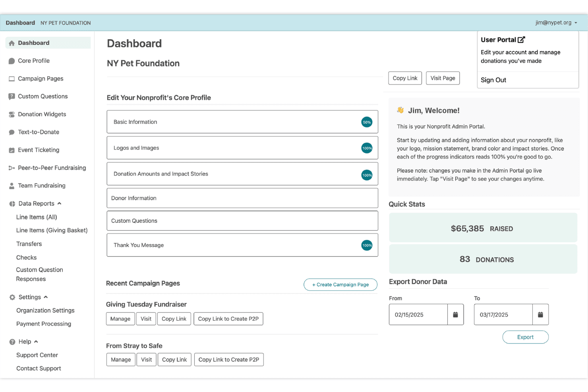Manage the Giving Tuesday Fundraiser campaign
This screenshot has height=392, width=588.
point(120,319)
